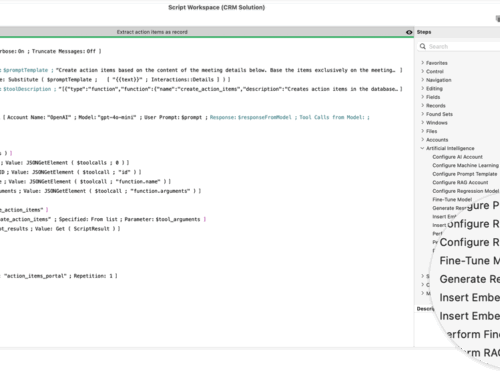The height and width of the screenshot is (383, 500).
Task: Click 'Tool Calls from Model:' parameter
Action: coord(332,117)
